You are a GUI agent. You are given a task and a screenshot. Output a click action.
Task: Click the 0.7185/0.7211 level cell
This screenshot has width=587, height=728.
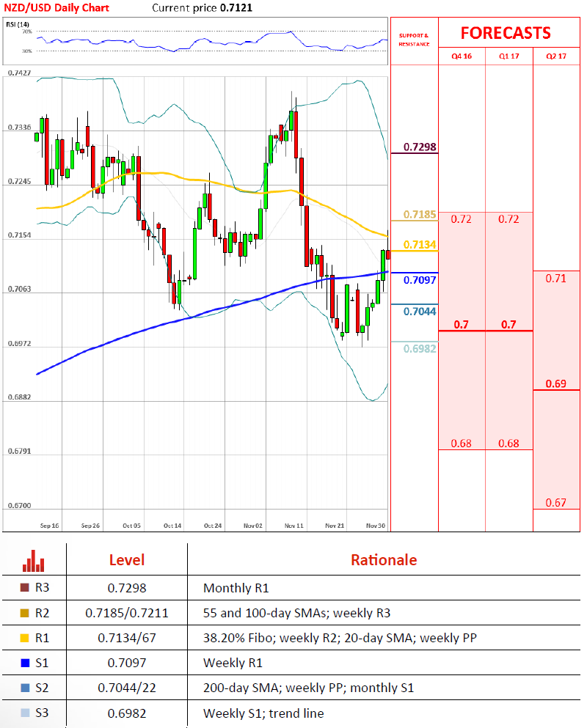127,614
